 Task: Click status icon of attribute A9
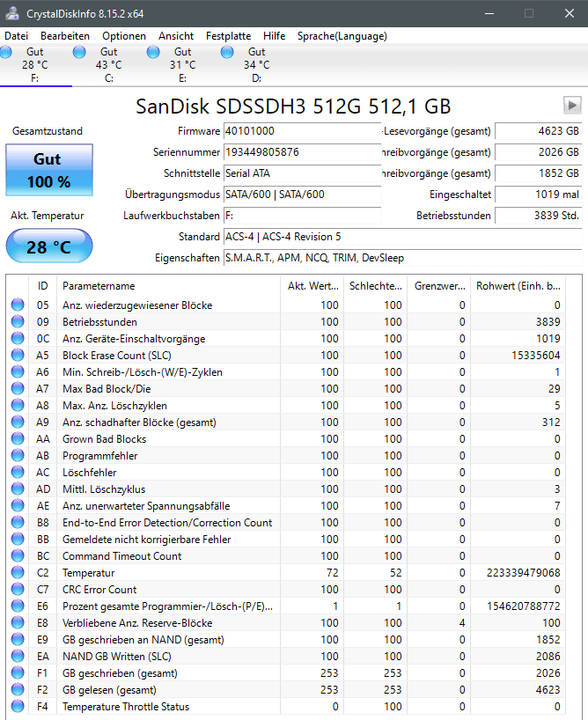point(18,422)
